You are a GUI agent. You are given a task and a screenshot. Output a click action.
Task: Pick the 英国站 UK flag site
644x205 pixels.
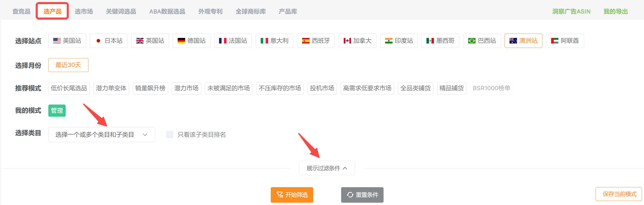click(150, 41)
